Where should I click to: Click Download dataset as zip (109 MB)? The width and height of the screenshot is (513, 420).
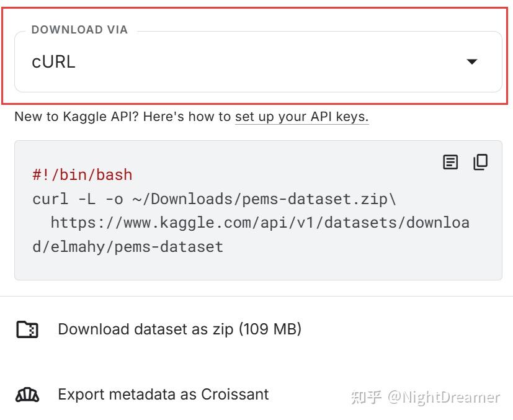[x=179, y=329]
